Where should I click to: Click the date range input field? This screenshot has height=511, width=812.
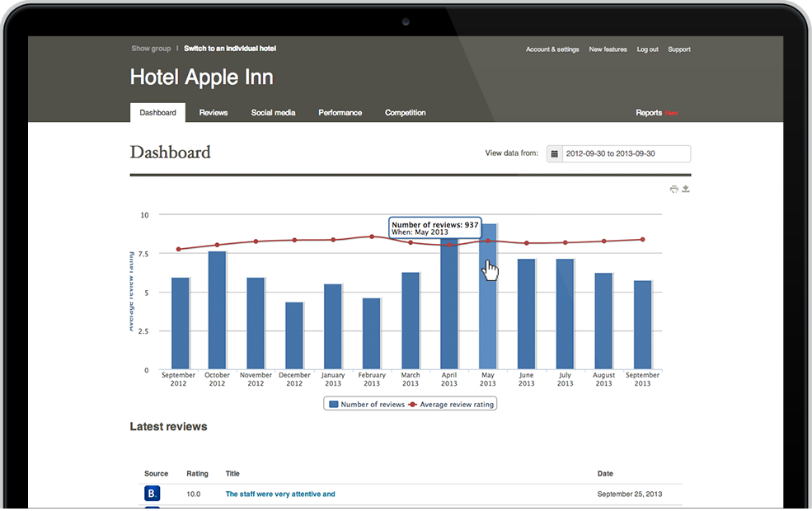coord(626,154)
